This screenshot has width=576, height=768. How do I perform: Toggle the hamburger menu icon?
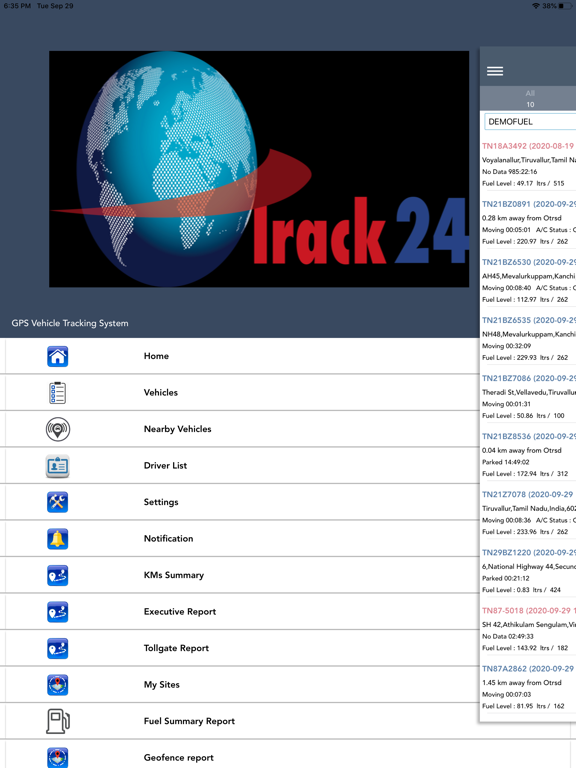[x=495, y=71]
